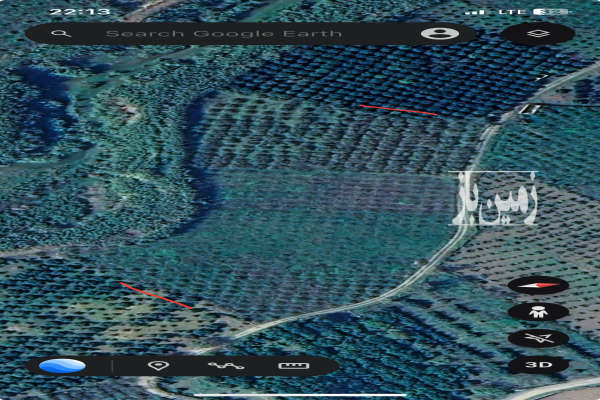
Task: Tap the search magnifier icon
Action: (x=61, y=34)
